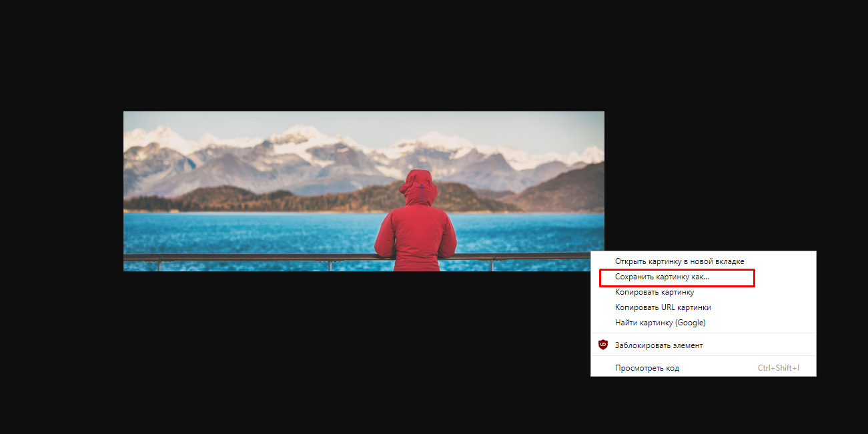Choose 'Заблокировать элемент' menu item

pyautogui.click(x=703, y=345)
